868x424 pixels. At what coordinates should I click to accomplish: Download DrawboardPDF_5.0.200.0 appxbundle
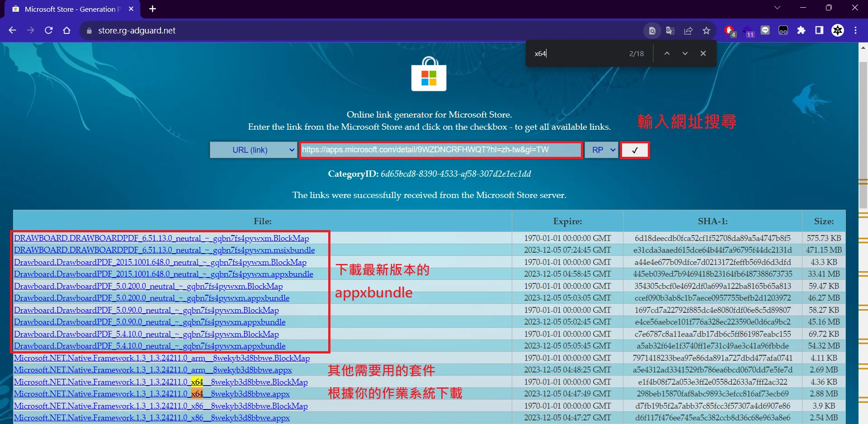pyautogui.click(x=151, y=298)
